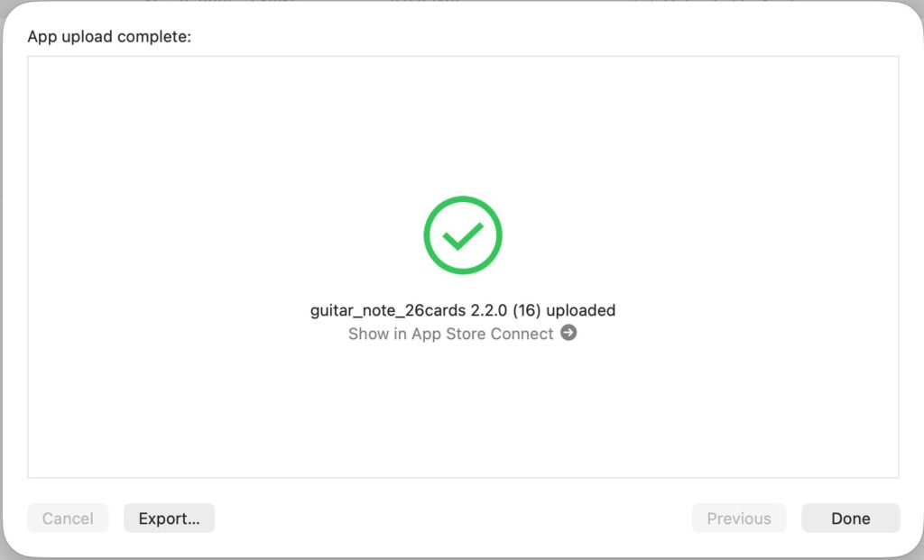Finish the upload with Done
Viewport: 924px width, 560px height.
click(x=850, y=519)
